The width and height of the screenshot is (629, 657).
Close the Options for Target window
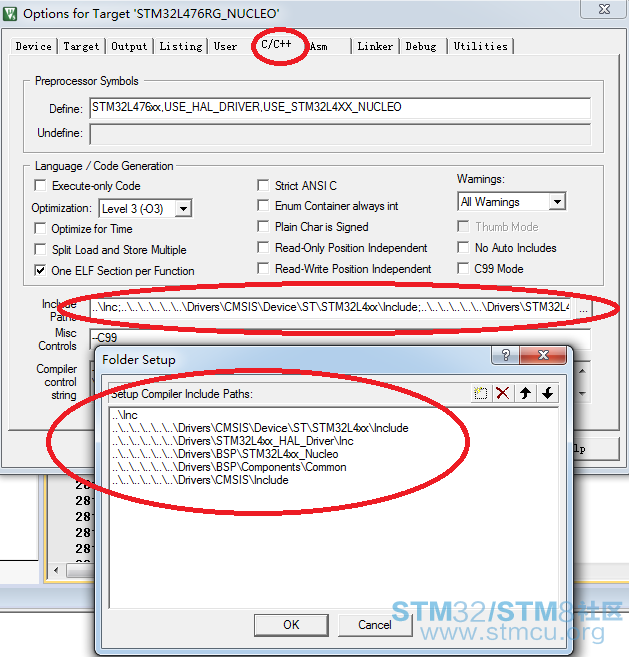tap(603, 8)
